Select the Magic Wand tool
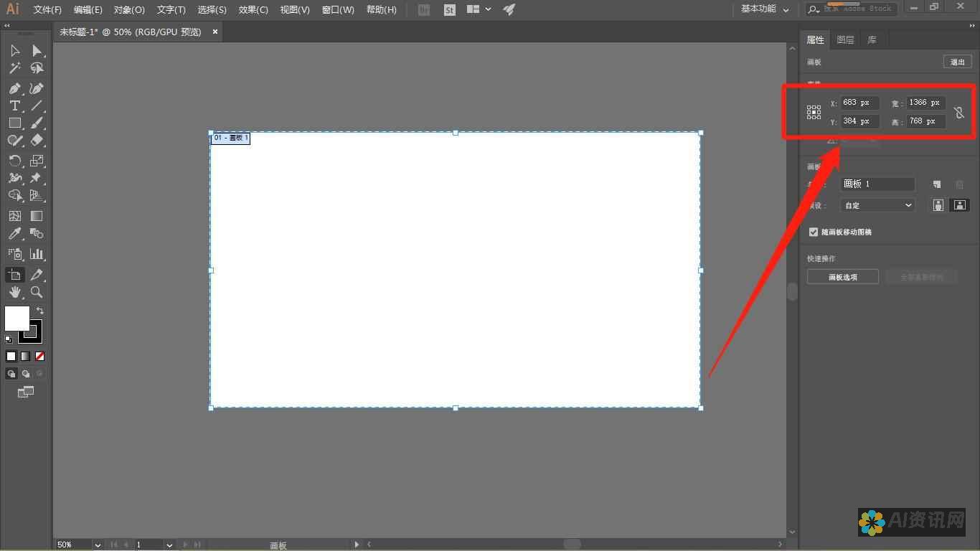 pos(14,68)
